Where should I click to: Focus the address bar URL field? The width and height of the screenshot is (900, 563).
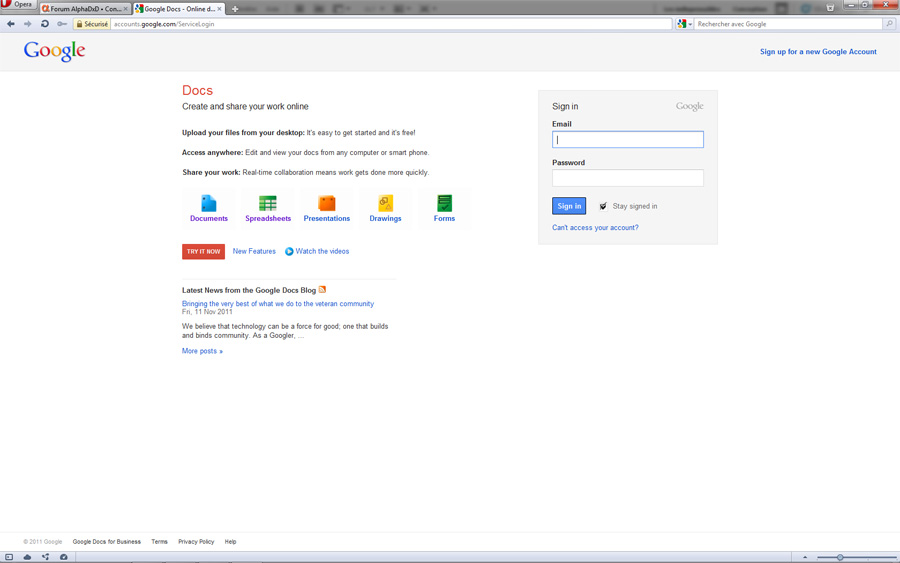click(390, 24)
